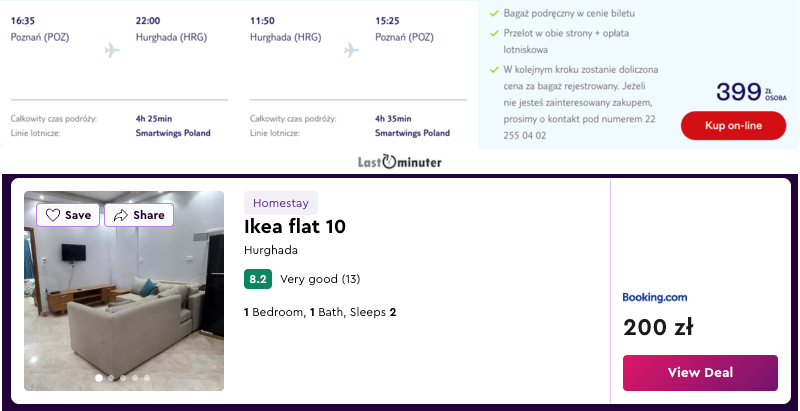Image resolution: width=800 pixels, height=411 pixels.
Task: Select the last photo carousel dot
Action: (x=147, y=378)
